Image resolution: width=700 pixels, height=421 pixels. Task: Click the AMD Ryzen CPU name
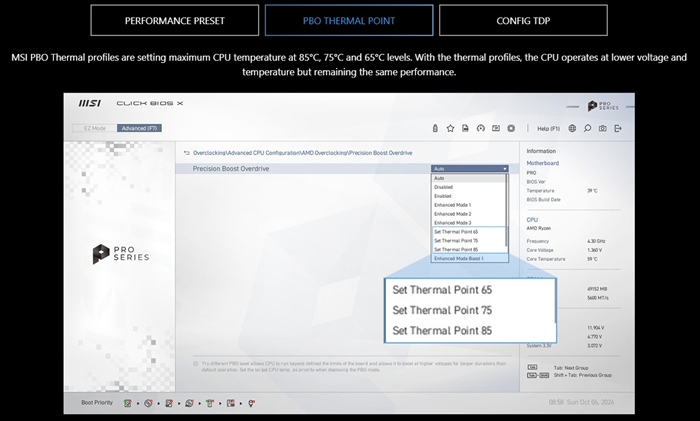538,228
